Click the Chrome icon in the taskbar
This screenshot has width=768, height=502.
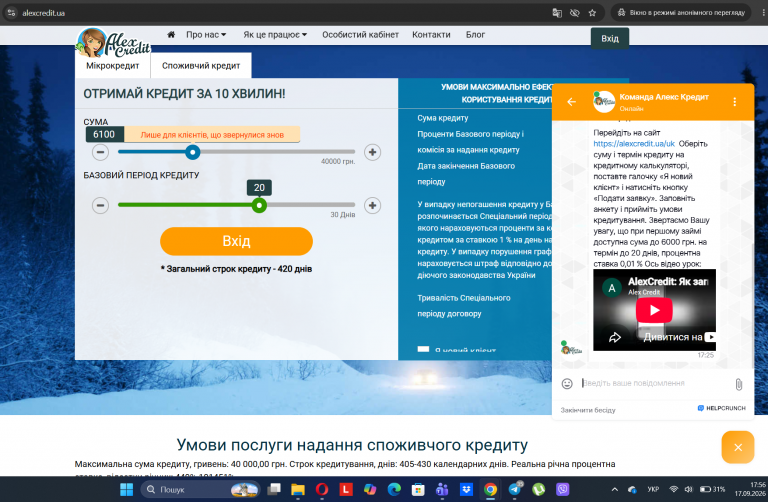pyautogui.click(x=490, y=489)
